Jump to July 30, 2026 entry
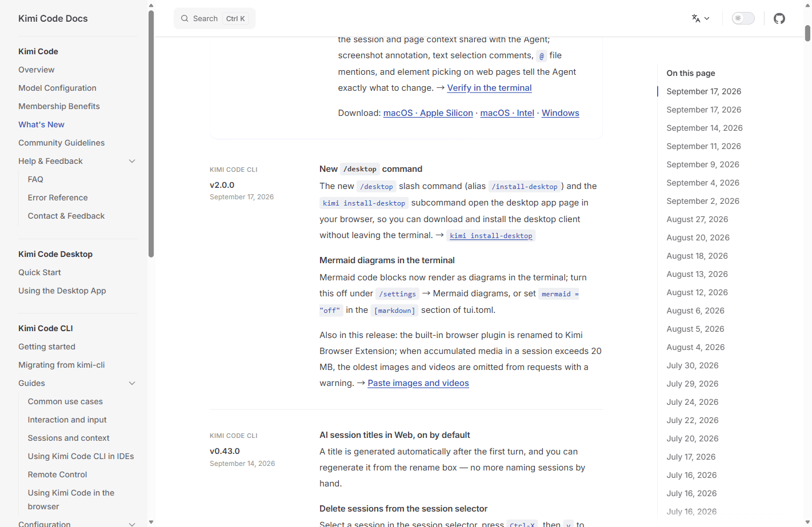Screen dimensions: 812x527 pyautogui.click(x=693, y=365)
